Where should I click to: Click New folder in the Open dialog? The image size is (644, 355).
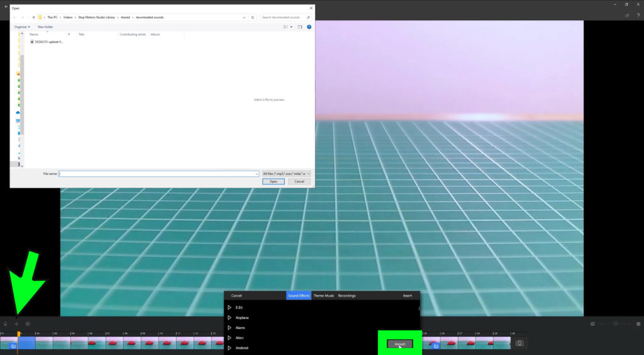click(45, 26)
